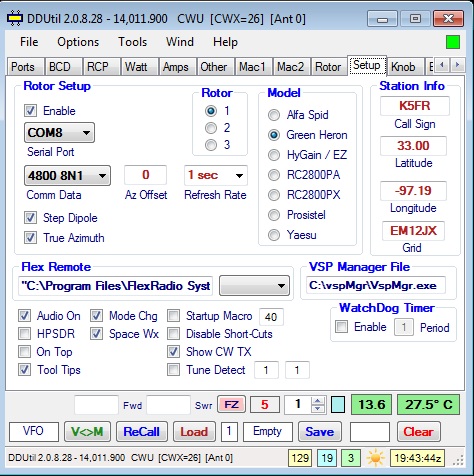This screenshot has height=476, width=474.
Task: Toggle Tool Tips checkbox
Action: (24, 370)
